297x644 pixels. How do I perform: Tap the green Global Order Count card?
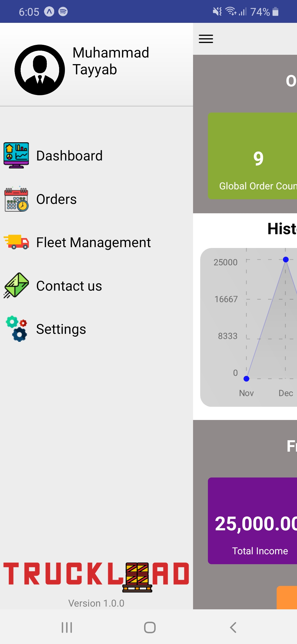[252, 156]
